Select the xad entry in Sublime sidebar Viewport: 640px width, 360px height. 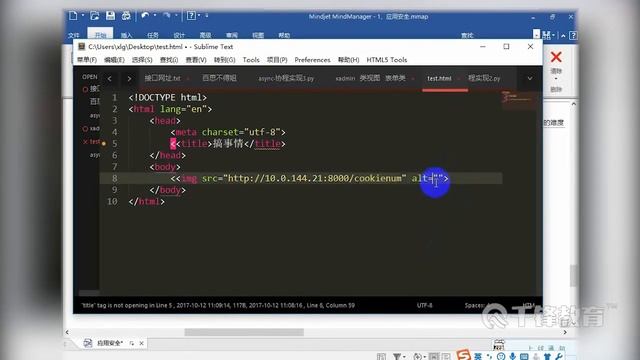pos(95,129)
